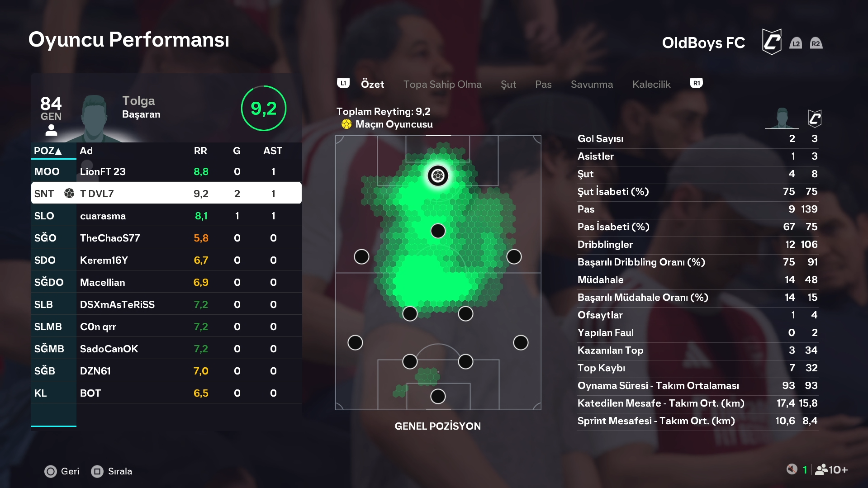Click the goalkeeper position dot on pitch
Screen dimensions: 868x488
438,396
